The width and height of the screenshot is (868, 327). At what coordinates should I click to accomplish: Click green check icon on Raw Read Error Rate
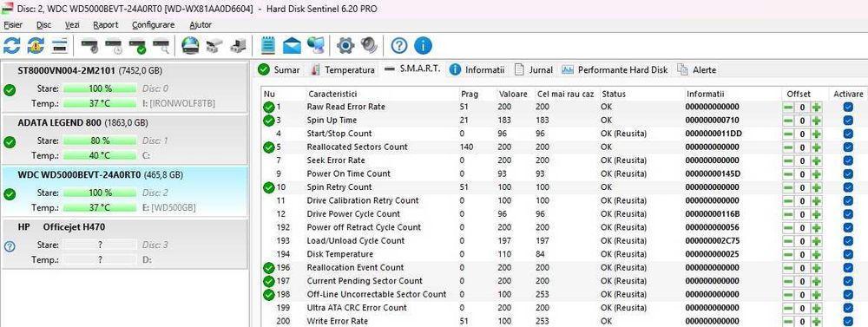269,107
